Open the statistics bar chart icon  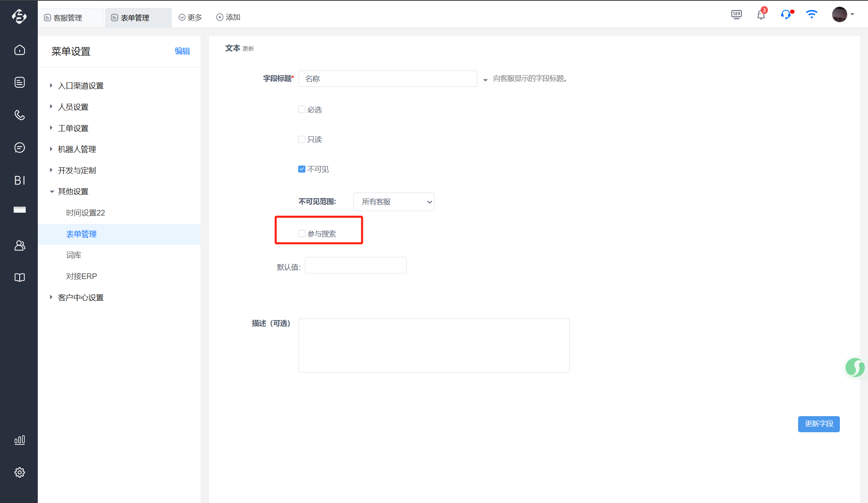[19, 440]
